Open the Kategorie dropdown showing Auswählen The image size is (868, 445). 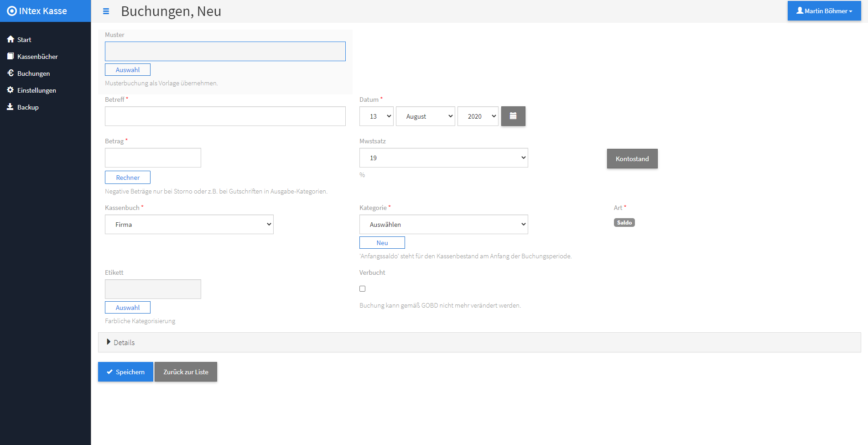click(444, 225)
